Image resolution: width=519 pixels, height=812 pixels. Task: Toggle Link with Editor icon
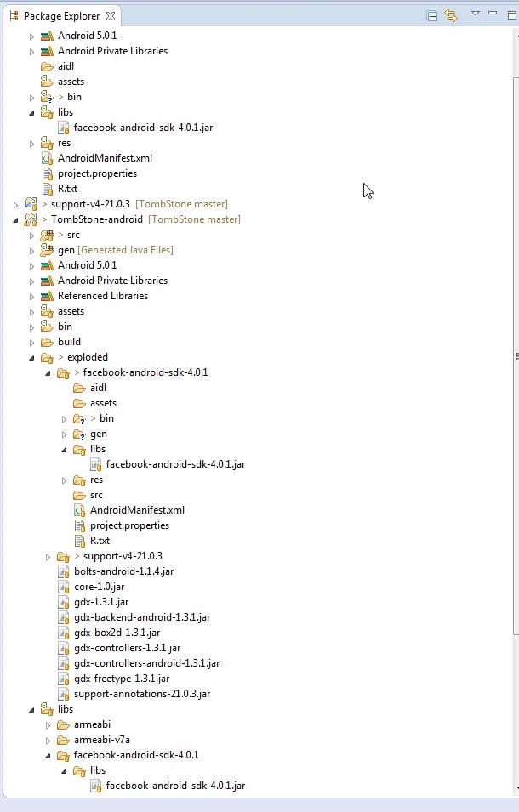pyautogui.click(x=451, y=15)
